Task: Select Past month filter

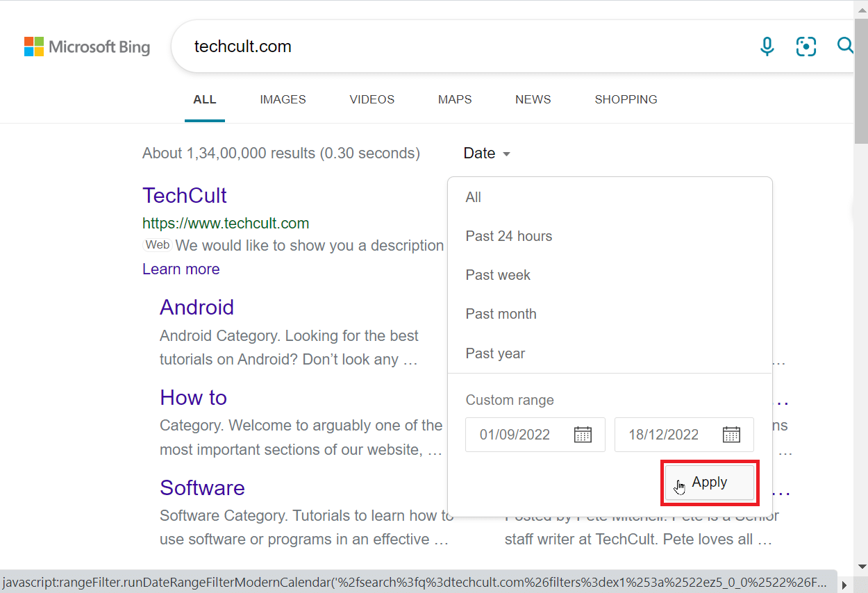Action: click(610, 314)
